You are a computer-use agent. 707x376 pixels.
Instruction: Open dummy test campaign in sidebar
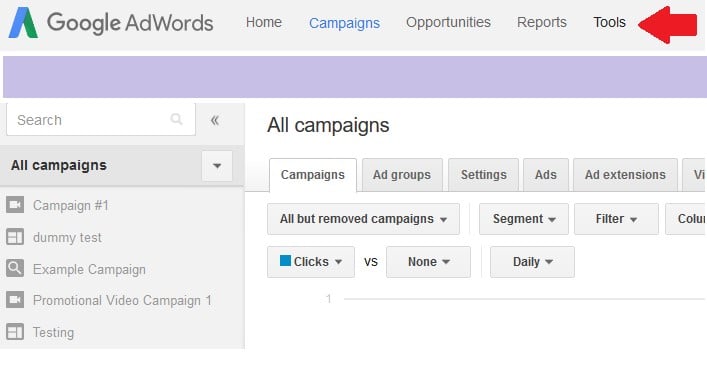(x=67, y=238)
